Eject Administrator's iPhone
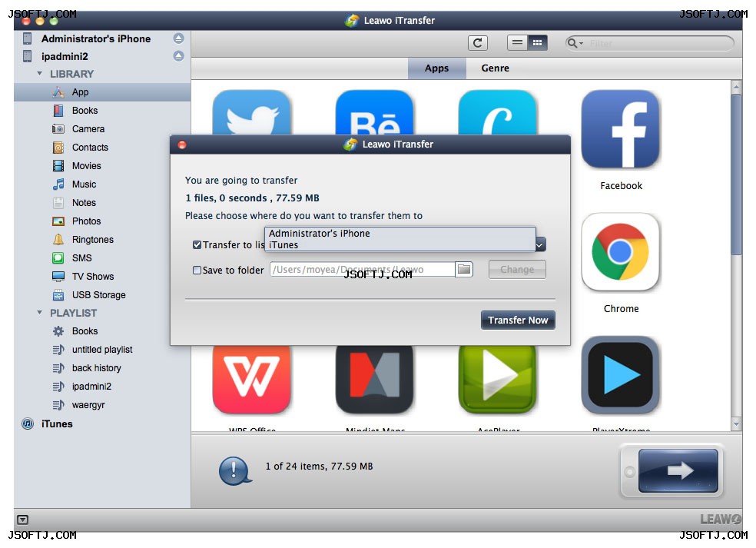Viewport: 756px width, 548px height. tap(178, 38)
